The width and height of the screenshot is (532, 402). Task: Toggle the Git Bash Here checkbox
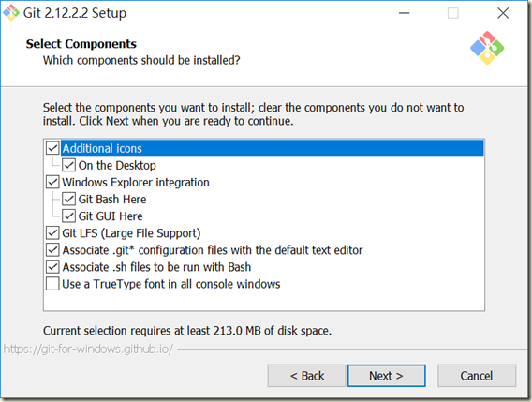(69, 199)
